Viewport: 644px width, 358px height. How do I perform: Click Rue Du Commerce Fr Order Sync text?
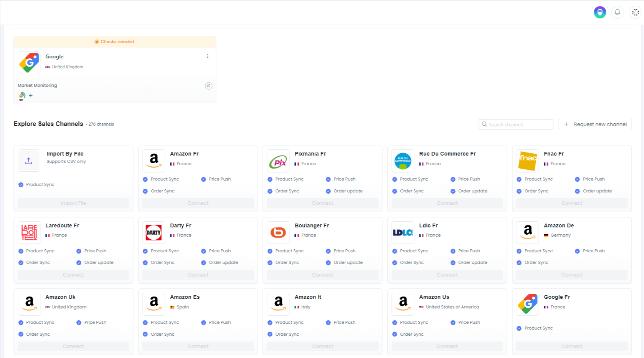click(412, 191)
